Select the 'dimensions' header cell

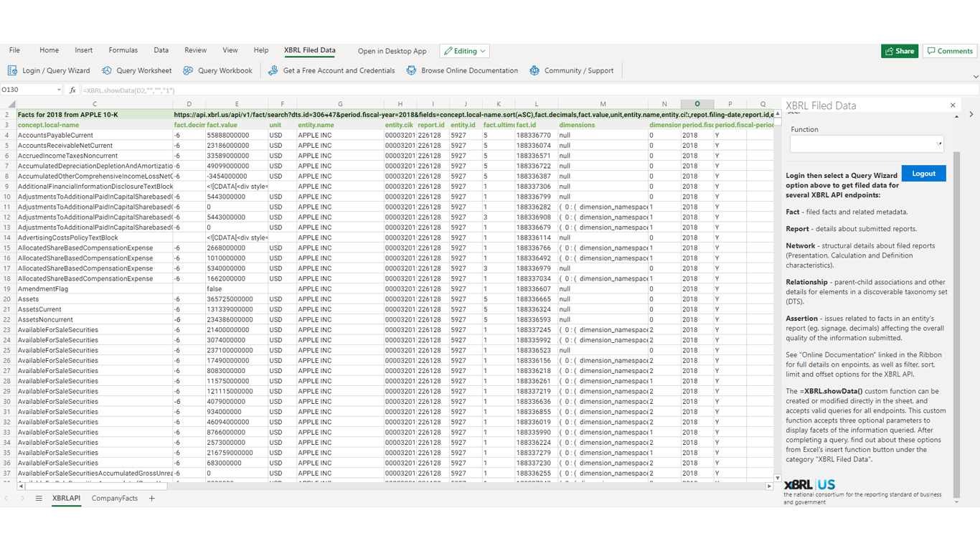point(603,125)
